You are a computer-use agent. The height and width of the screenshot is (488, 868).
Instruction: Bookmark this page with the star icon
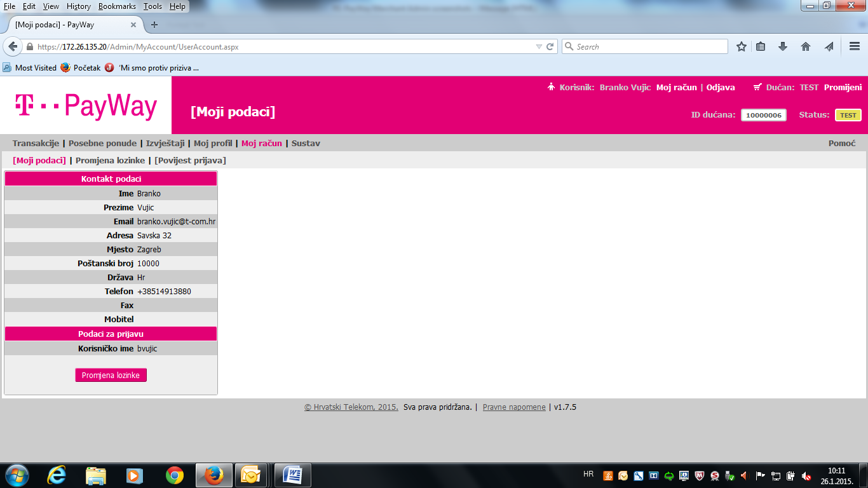(x=741, y=47)
